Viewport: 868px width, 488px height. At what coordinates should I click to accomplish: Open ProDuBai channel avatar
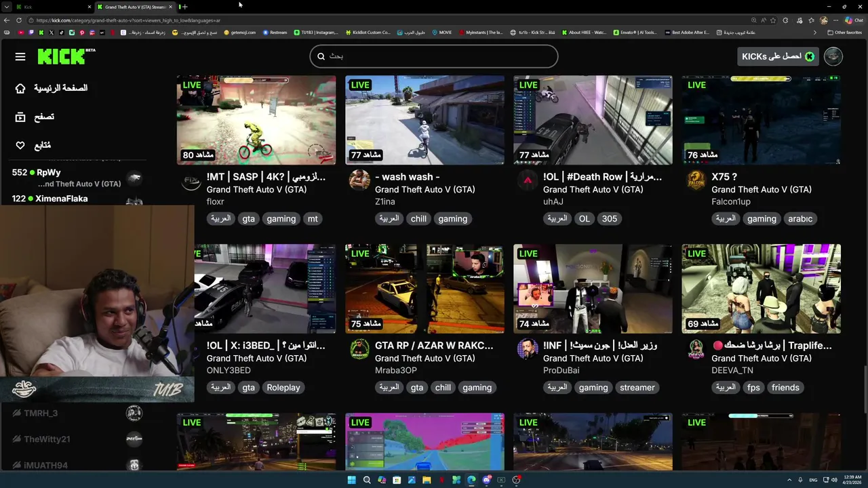coord(528,349)
